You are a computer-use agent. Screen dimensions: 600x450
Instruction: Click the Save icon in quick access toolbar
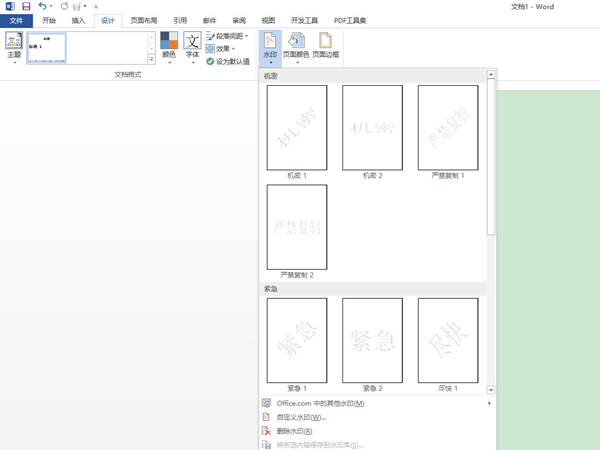(25, 6)
